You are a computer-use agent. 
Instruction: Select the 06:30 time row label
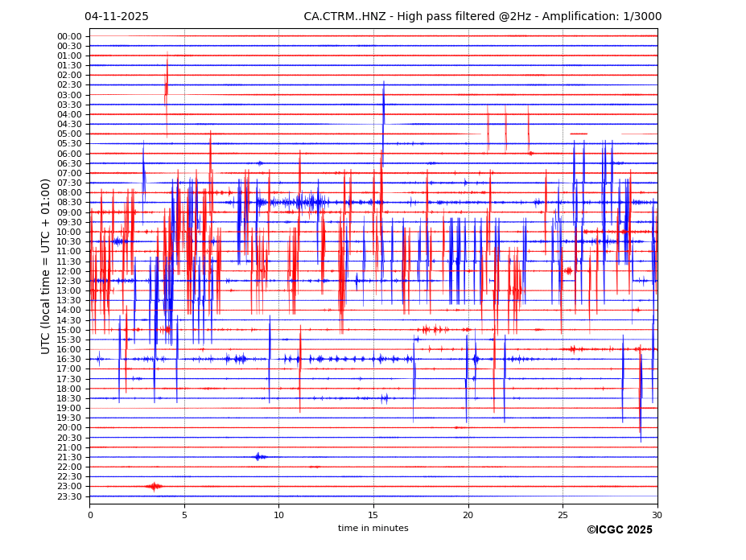click(x=69, y=163)
